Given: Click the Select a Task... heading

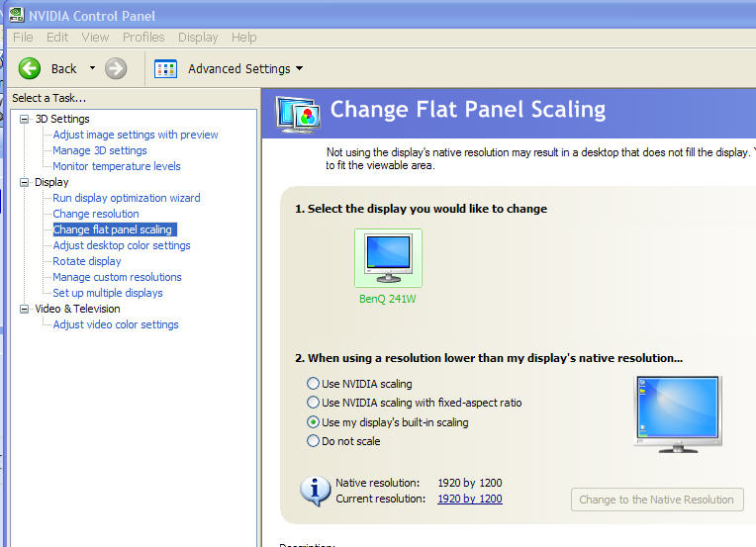Looking at the screenshot, I should (49, 98).
